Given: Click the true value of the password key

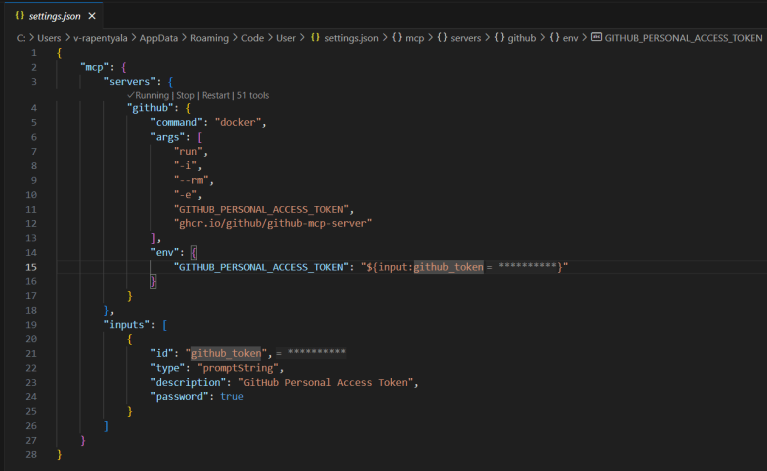Looking at the screenshot, I should coord(232,396).
